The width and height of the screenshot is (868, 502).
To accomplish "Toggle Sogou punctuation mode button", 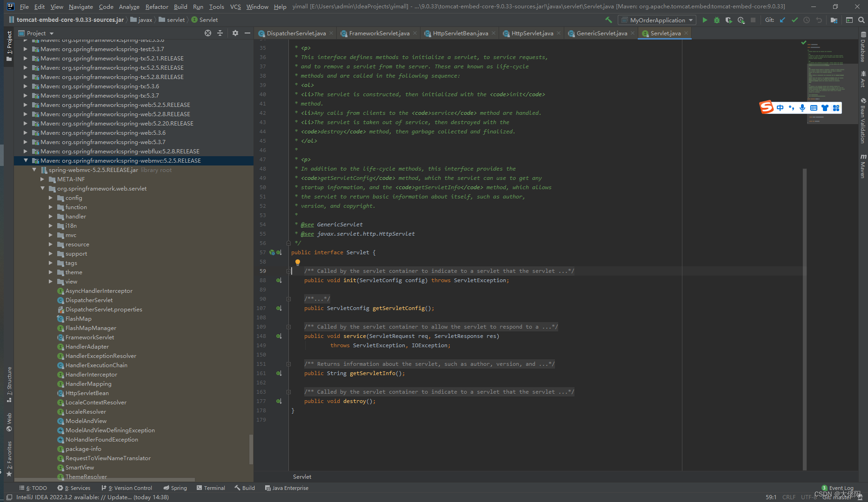I will 791,108.
